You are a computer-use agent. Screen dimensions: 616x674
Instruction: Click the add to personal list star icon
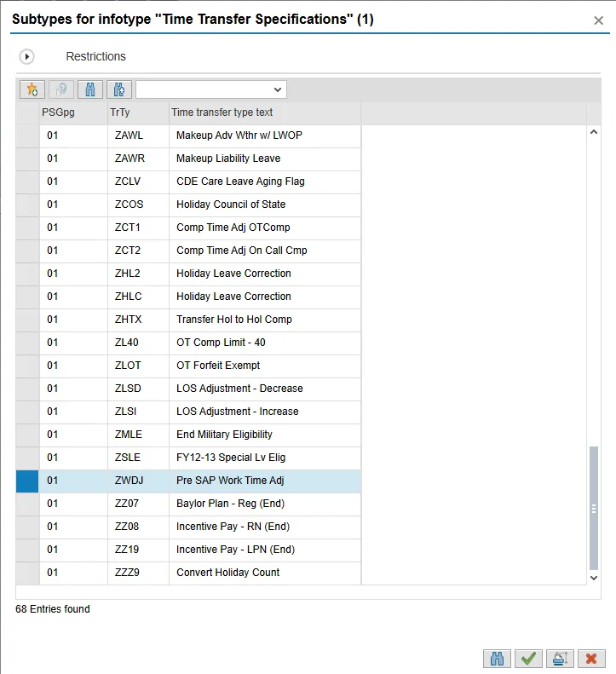pyautogui.click(x=32, y=89)
